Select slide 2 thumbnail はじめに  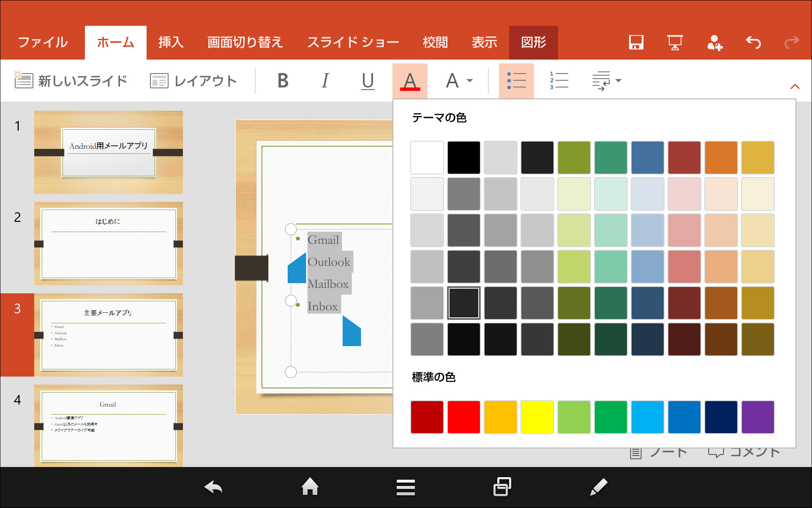[x=108, y=244]
